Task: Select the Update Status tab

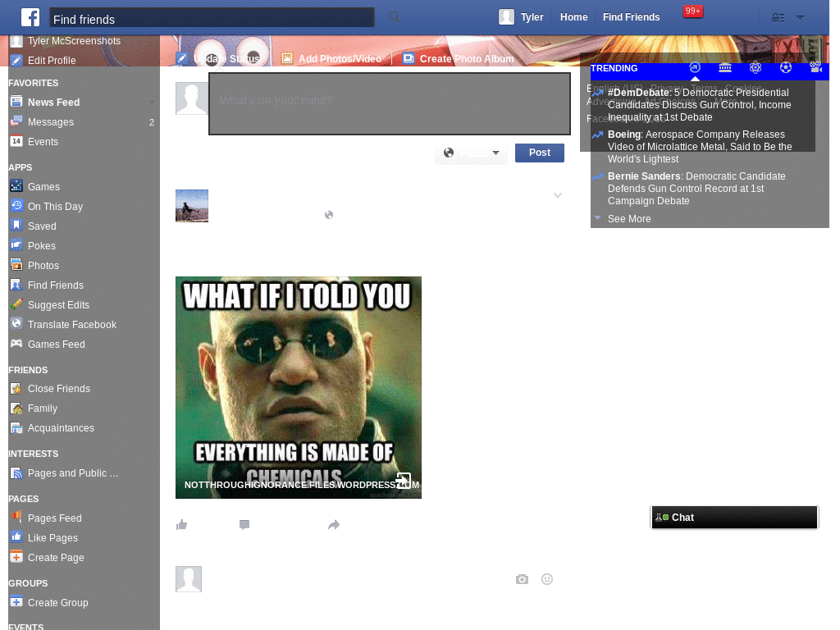Action: [218, 58]
